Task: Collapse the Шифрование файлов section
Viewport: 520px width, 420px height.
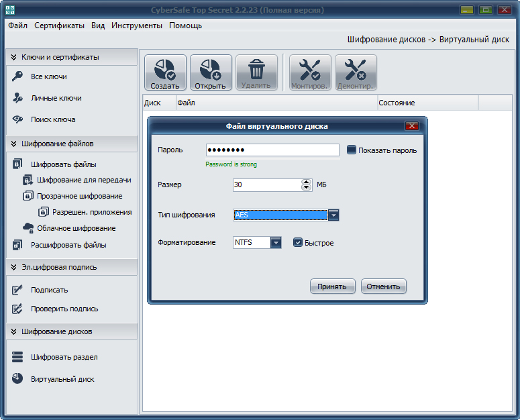Action: pyautogui.click(x=13, y=144)
